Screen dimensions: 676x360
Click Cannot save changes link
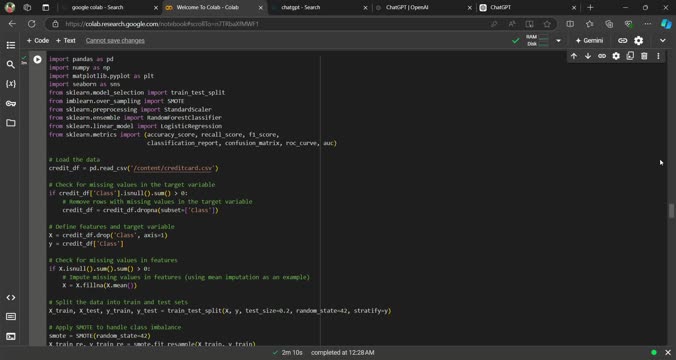pos(115,41)
